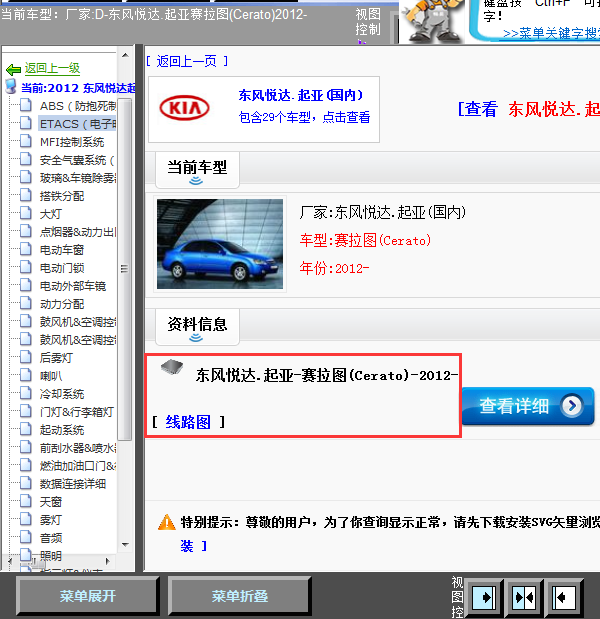Image resolution: width=600 pixels, height=619 pixels.
Task: Click the 菜单展开 button
Action: click(x=88, y=596)
